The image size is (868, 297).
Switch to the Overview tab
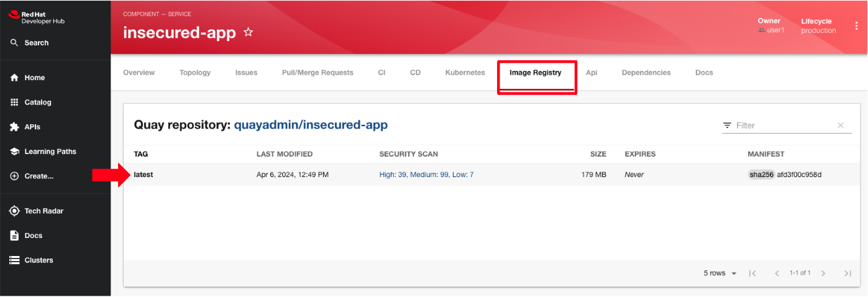coord(139,73)
